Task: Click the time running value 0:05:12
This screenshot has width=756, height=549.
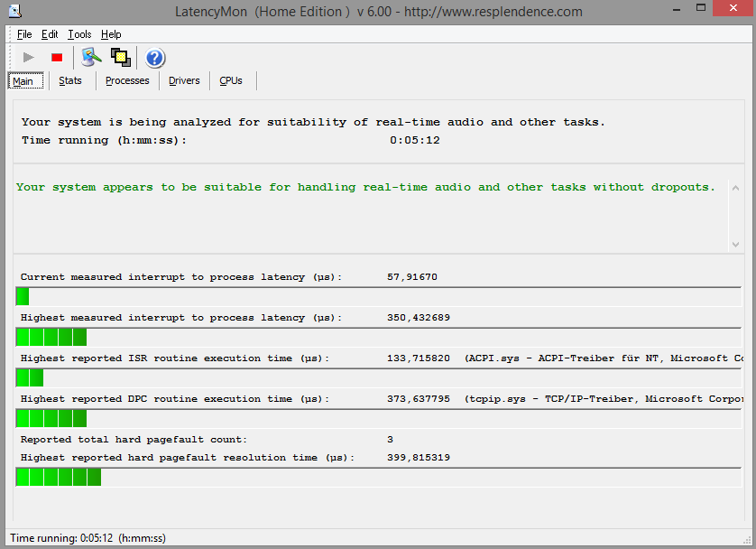Action: (x=415, y=140)
